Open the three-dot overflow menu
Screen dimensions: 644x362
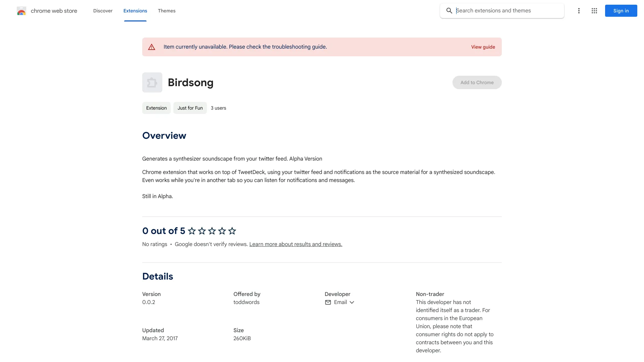(579, 11)
